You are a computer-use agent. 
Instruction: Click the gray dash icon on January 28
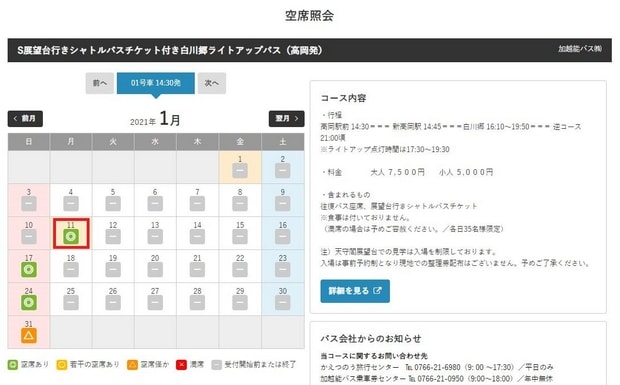coord(197,302)
